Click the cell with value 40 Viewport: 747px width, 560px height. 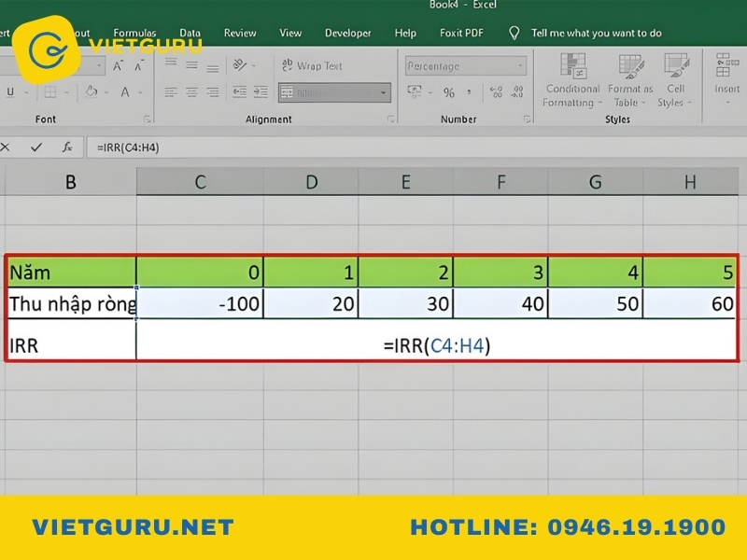click(500, 303)
